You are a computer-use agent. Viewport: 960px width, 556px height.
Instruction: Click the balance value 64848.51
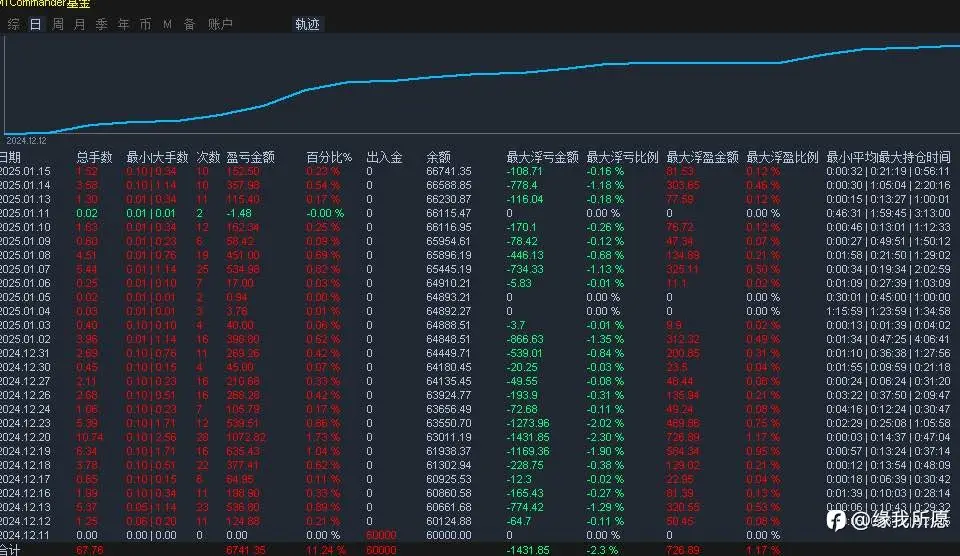[x=449, y=339]
